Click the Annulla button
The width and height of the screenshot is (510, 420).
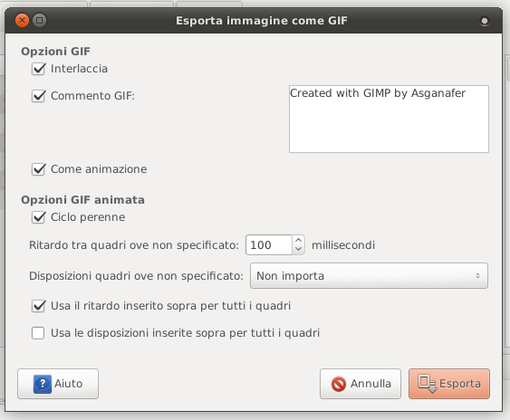361,384
